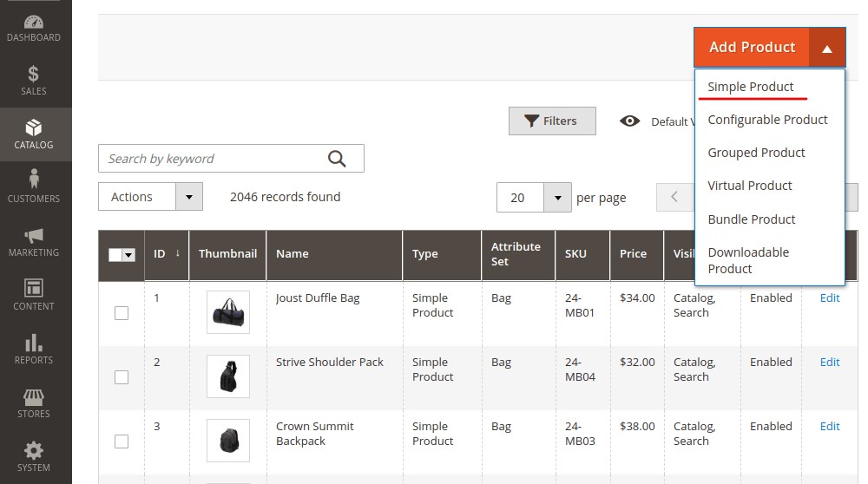Toggle the select-all header checkbox
868x484 pixels.
click(115, 255)
